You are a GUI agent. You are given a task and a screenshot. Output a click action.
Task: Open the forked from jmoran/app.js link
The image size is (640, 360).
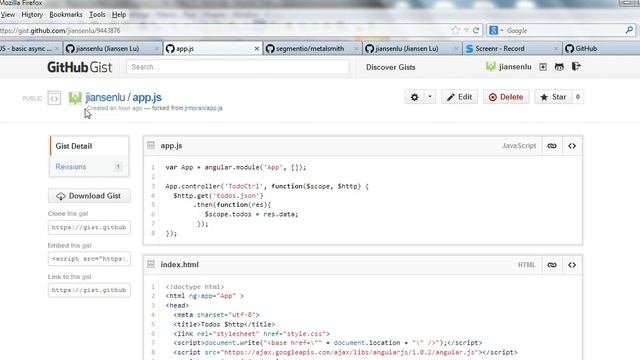pyautogui.click(x=204, y=108)
